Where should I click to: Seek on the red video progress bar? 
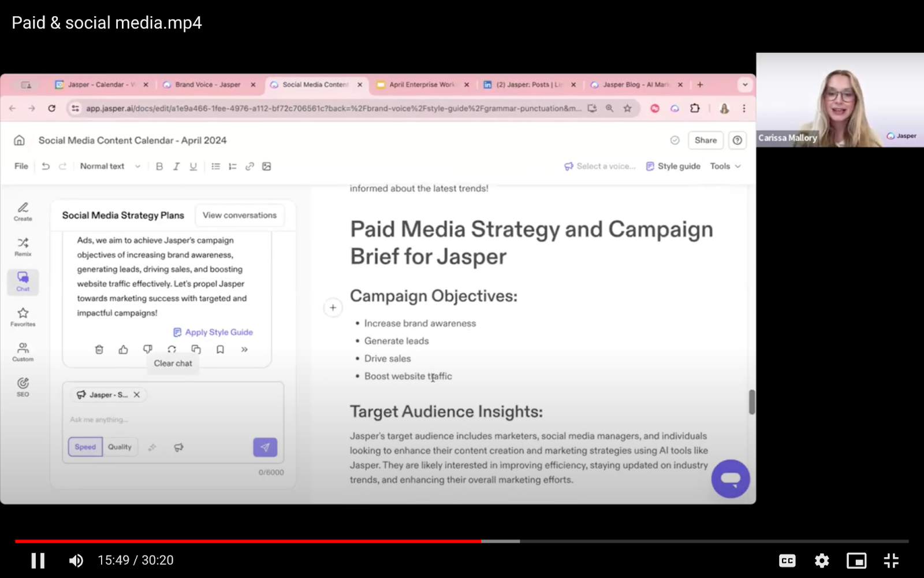248,542
